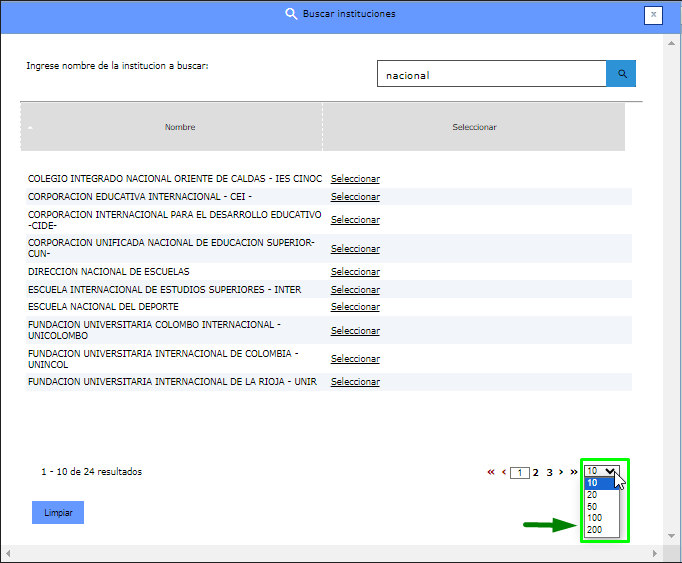Pick 200 from the page size list
The height and width of the screenshot is (563, 682).
point(595,530)
